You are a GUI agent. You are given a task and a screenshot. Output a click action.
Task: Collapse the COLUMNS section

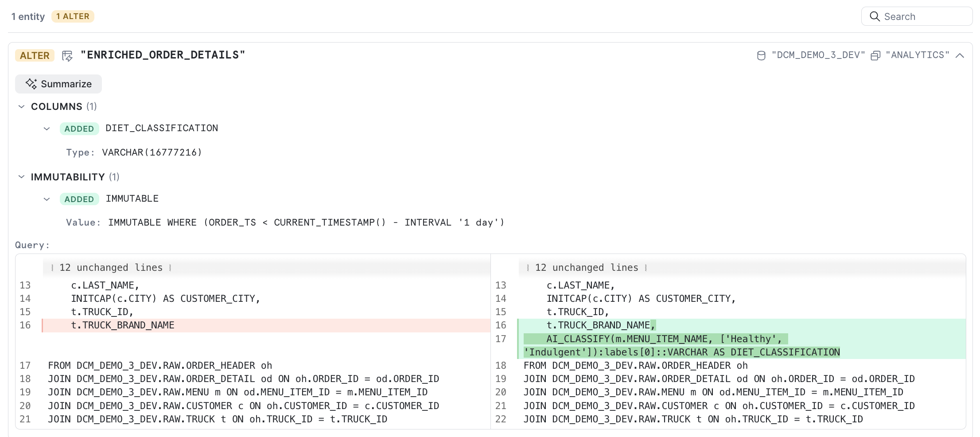coord(21,106)
